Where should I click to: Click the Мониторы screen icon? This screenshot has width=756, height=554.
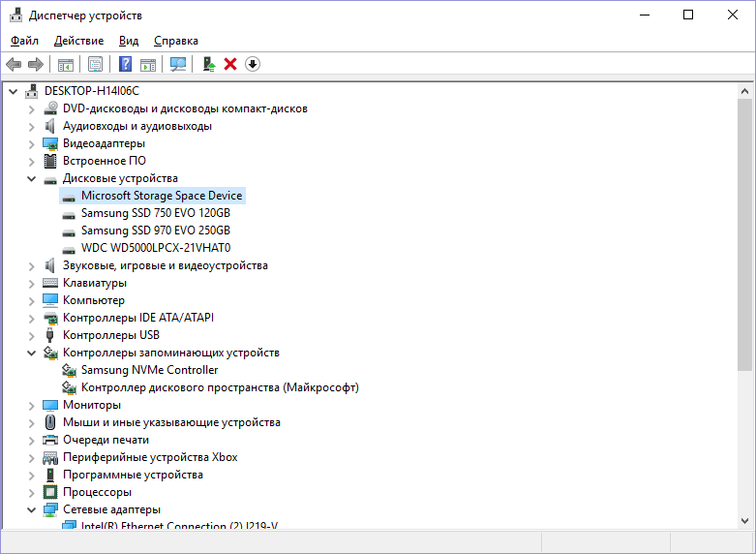[50, 405]
